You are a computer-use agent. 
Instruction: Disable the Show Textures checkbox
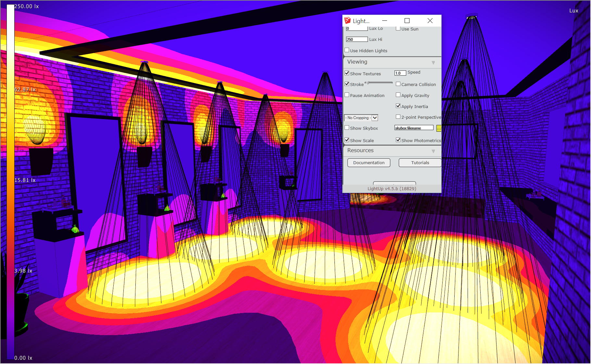coord(347,73)
